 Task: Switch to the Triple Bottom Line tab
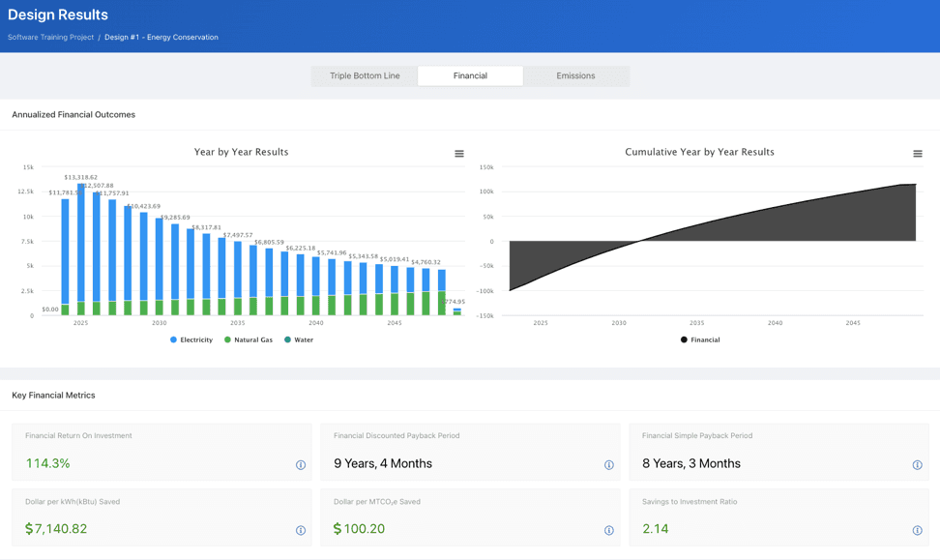coord(365,75)
